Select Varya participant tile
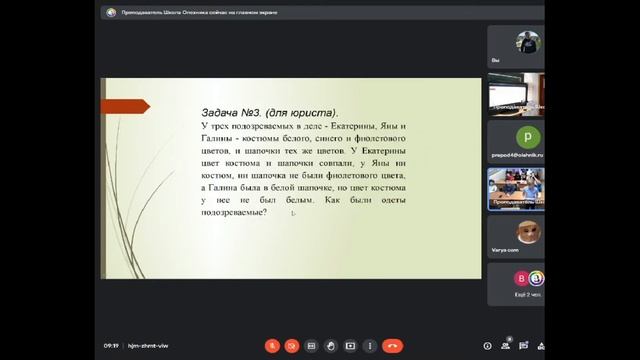The image size is (640, 360). [516, 237]
